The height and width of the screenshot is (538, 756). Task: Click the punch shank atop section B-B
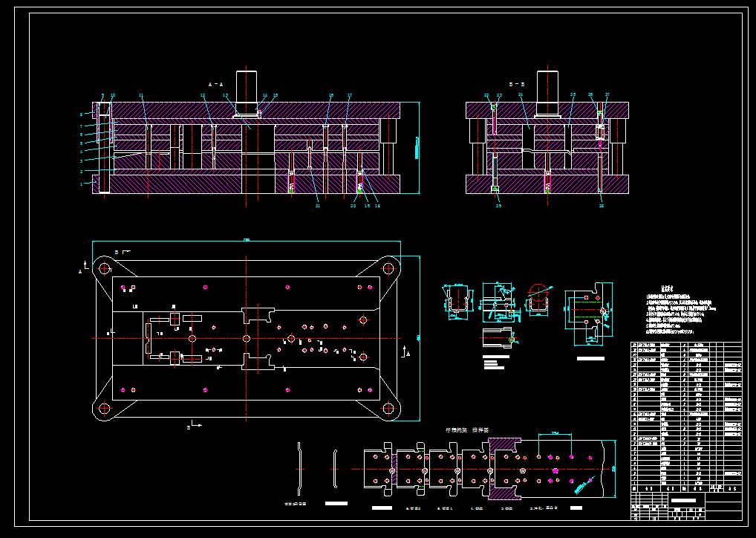click(x=548, y=93)
